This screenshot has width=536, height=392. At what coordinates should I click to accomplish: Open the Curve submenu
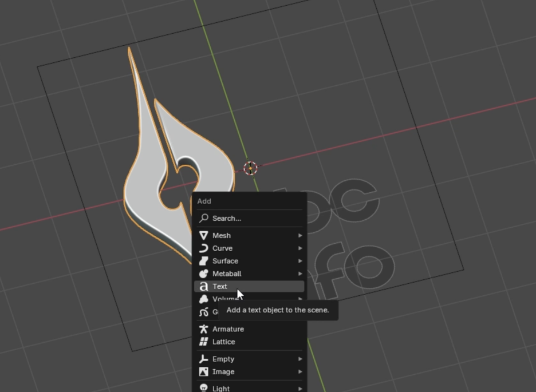(x=249, y=248)
